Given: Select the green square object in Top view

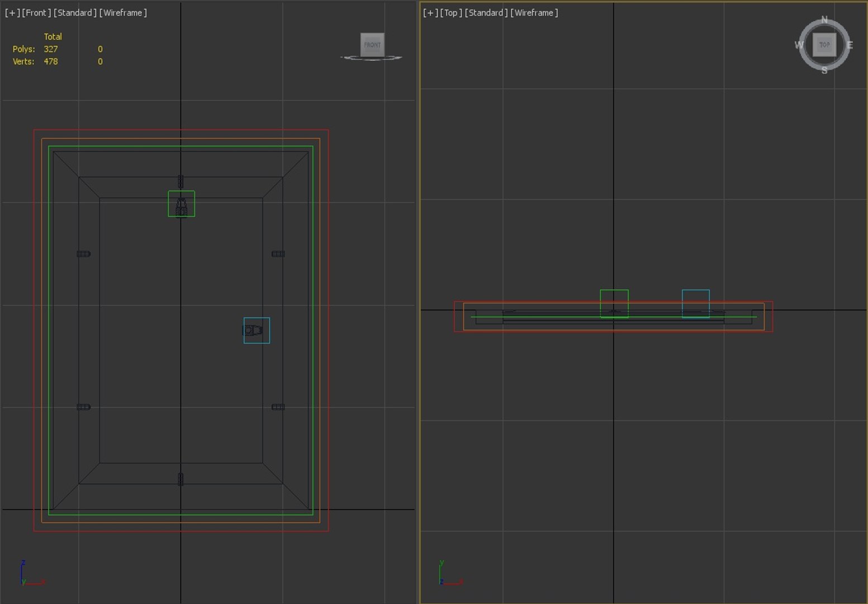Looking at the screenshot, I should (614, 304).
